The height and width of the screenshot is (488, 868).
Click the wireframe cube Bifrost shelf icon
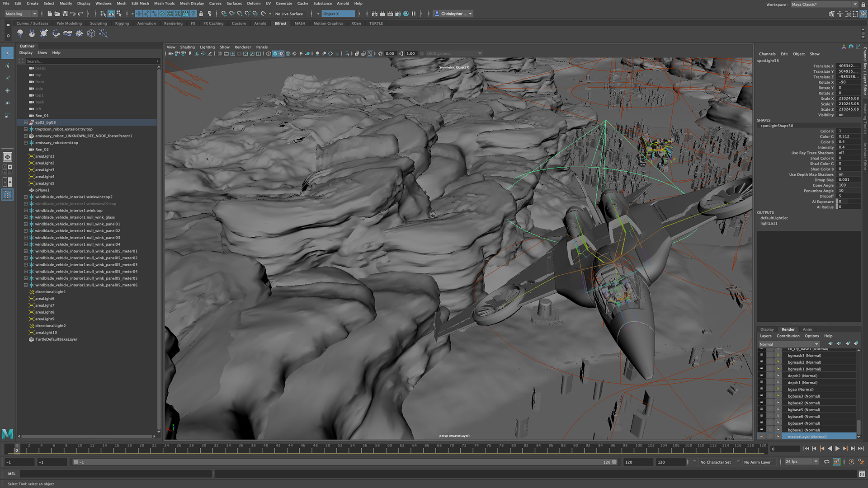pos(91,33)
